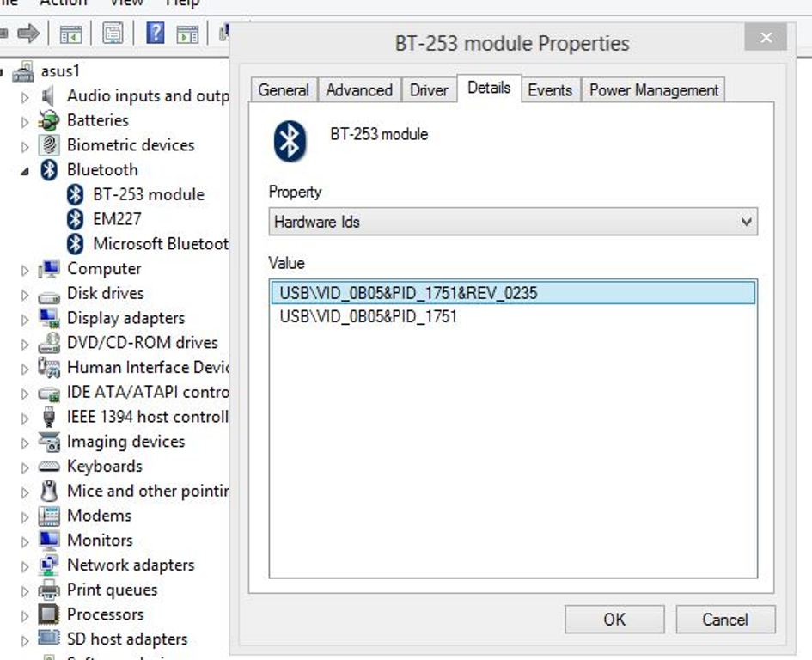Click the Batteries category icon

(50, 120)
